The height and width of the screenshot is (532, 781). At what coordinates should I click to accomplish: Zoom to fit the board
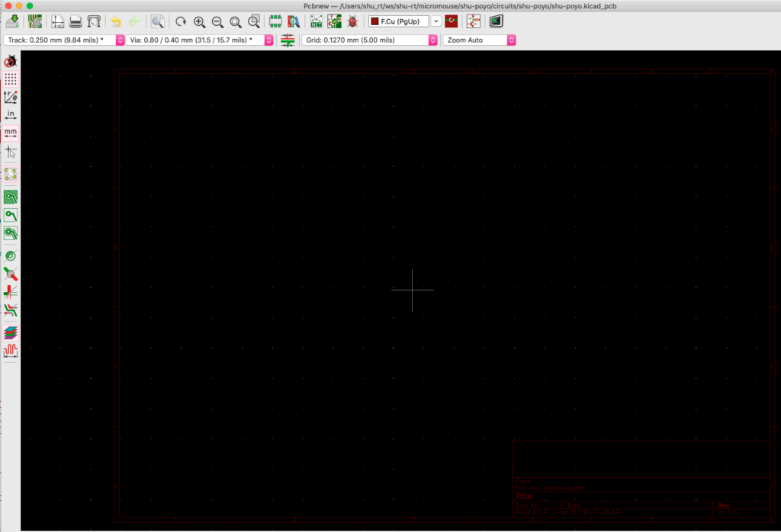pos(236,21)
